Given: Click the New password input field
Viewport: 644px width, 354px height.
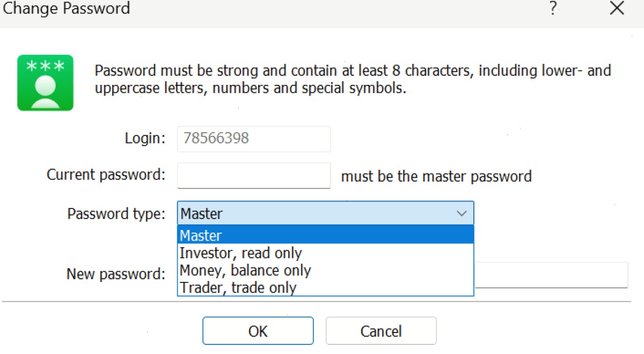Looking at the screenshot, I should click(x=551, y=274).
